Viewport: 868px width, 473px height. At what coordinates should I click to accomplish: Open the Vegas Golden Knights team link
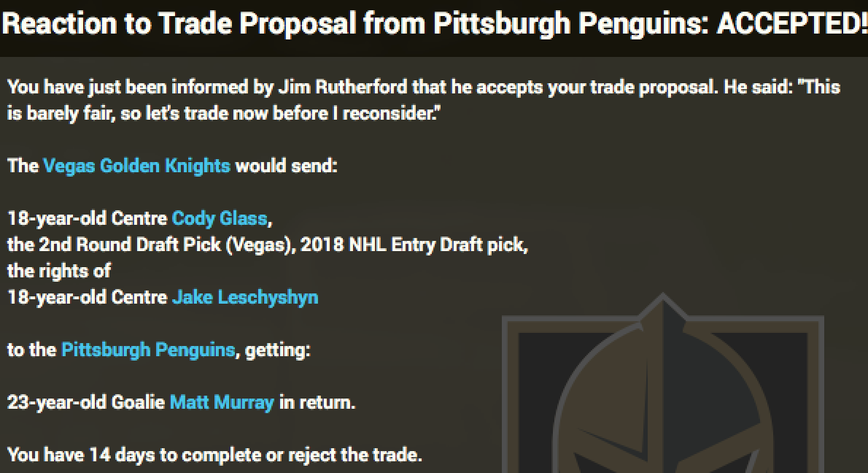[136, 166]
